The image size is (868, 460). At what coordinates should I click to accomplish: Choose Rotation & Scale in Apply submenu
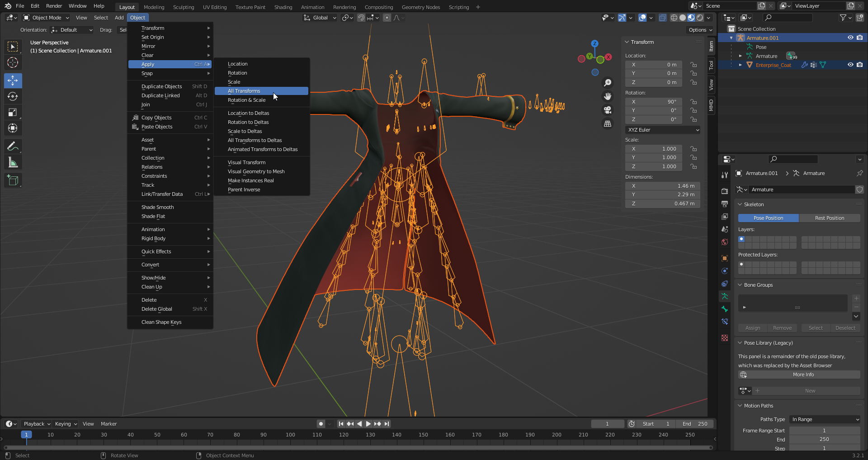261,100
